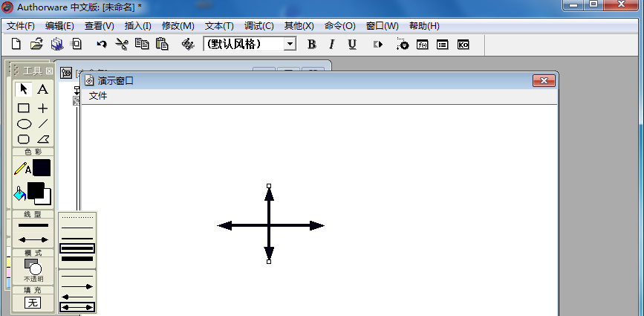The height and width of the screenshot is (316, 644).
Task: Open the 查看(V) menu
Action: tap(100, 26)
